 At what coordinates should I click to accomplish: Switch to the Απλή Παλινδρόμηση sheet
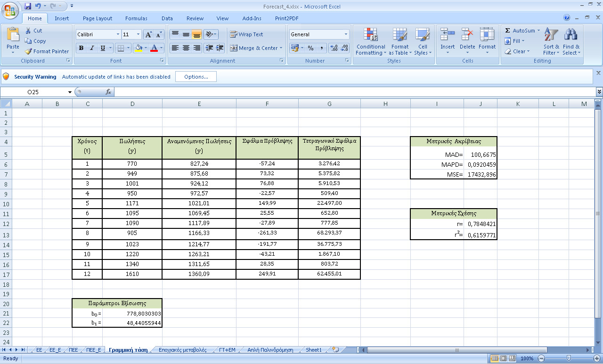click(x=270, y=350)
